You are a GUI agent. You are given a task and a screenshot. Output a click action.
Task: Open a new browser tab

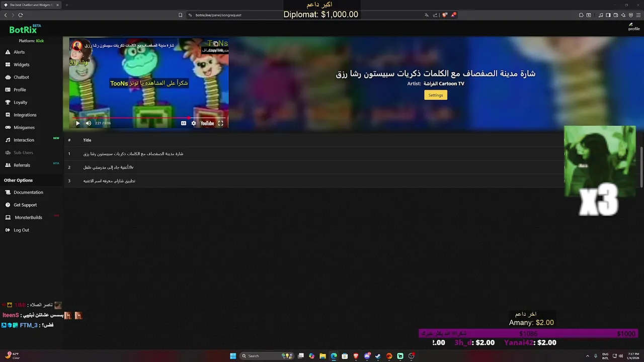pyautogui.click(x=66, y=5)
